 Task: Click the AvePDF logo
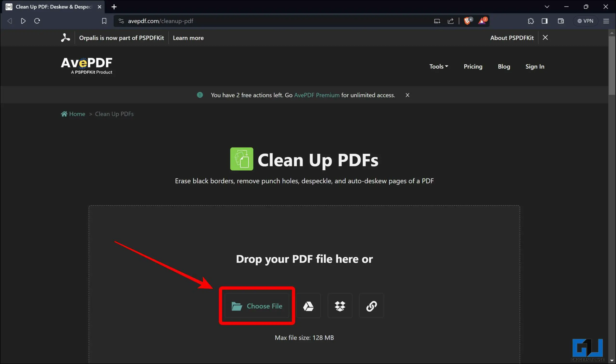(x=87, y=65)
